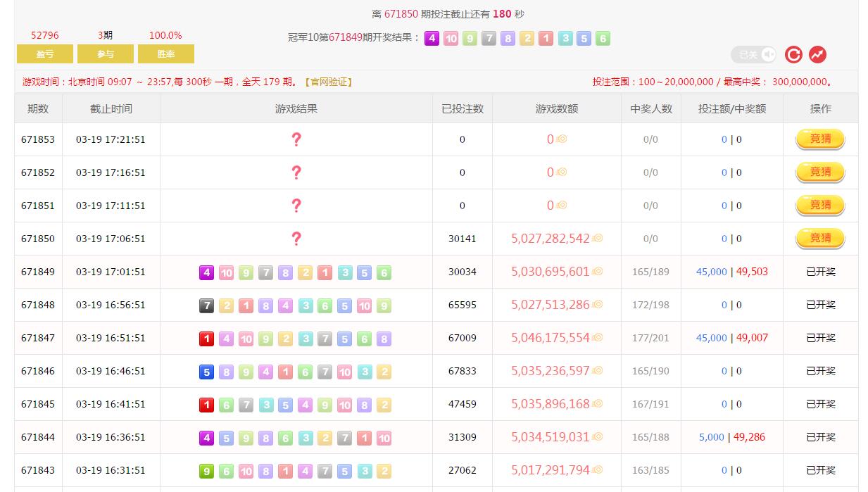Select the 胜率 tab
This screenshot has height=492, width=868.
coord(166,54)
